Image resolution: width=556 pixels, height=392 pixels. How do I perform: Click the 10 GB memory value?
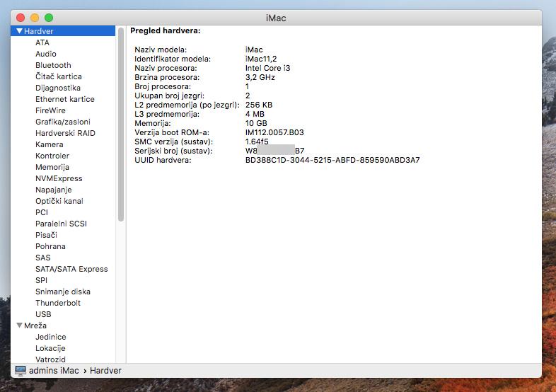pyautogui.click(x=256, y=123)
